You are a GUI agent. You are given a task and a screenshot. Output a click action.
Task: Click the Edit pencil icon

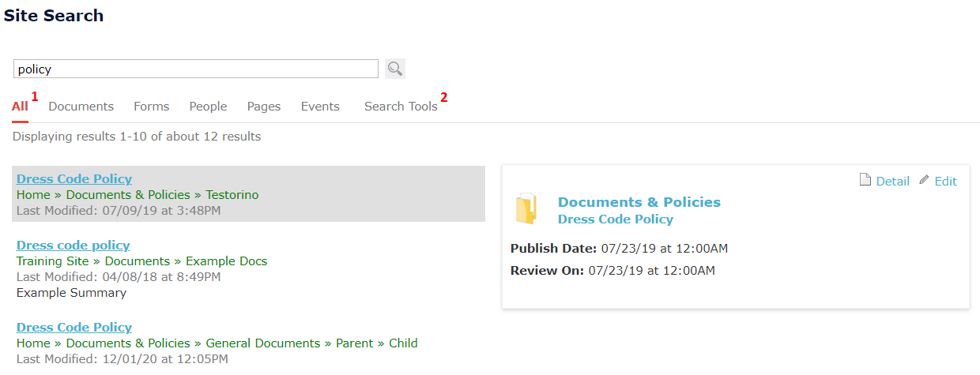[x=924, y=181]
